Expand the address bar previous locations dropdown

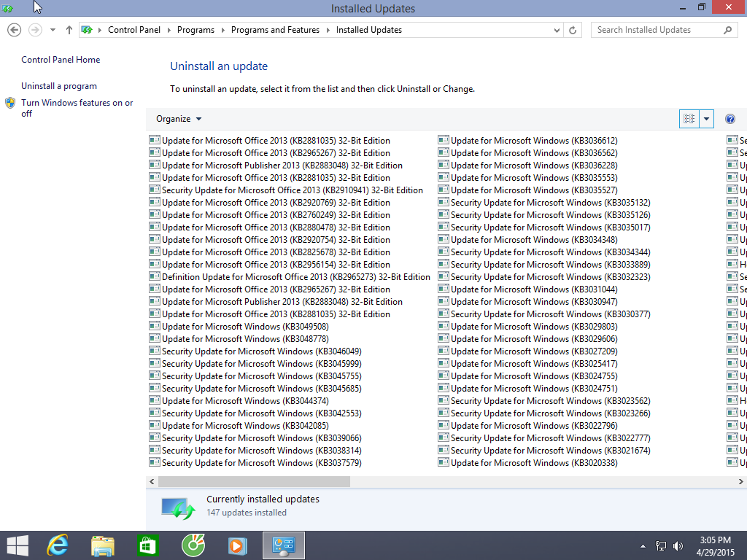[557, 30]
